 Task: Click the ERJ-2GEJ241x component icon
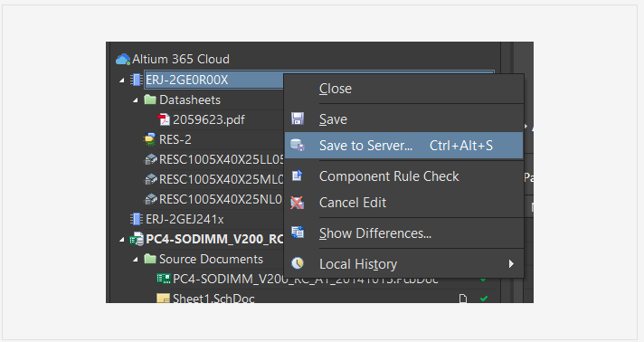point(136,219)
